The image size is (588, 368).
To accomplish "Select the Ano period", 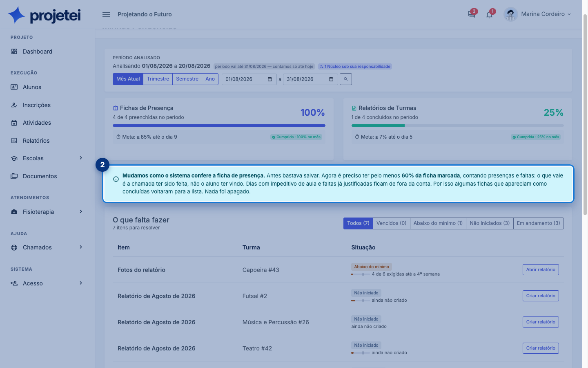I will click(x=210, y=79).
